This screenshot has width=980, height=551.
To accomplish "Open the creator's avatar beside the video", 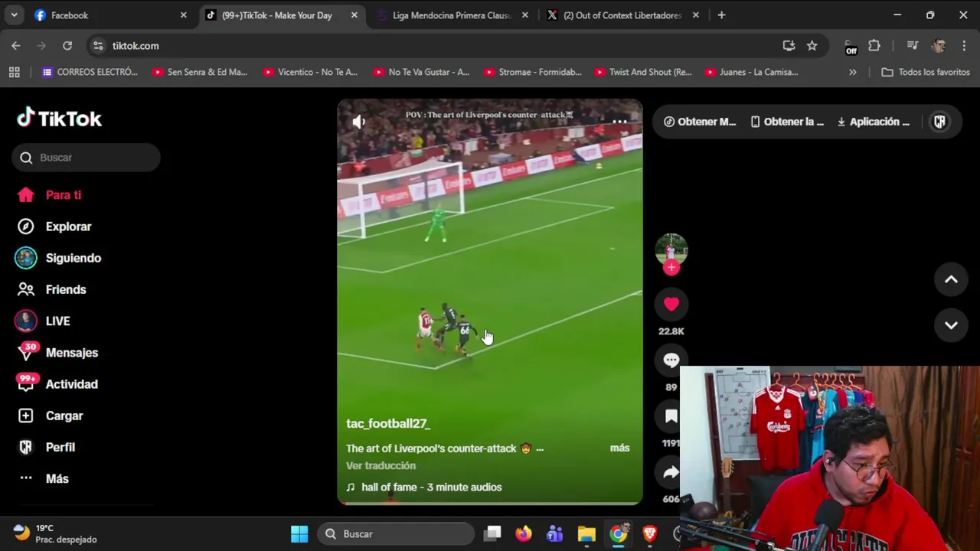I will [671, 250].
